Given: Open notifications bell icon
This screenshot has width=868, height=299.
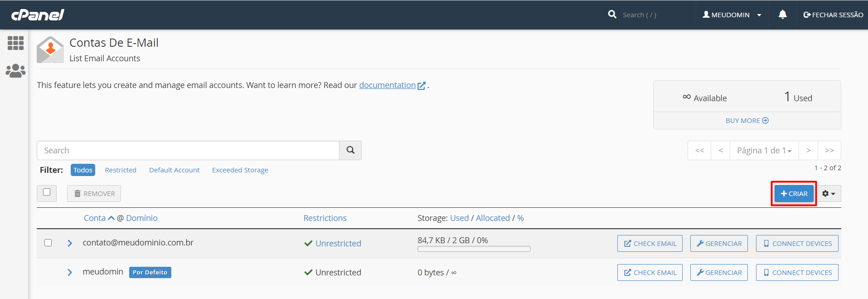Looking at the screenshot, I should pyautogui.click(x=783, y=15).
